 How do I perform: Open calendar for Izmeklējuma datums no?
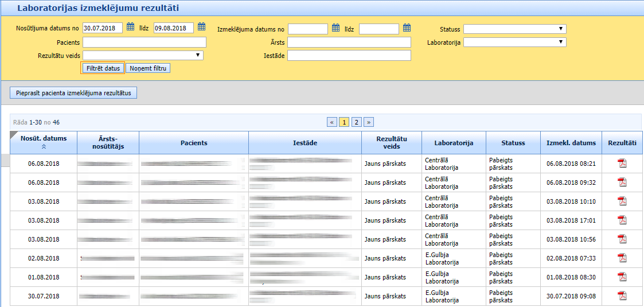click(x=335, y=28)
